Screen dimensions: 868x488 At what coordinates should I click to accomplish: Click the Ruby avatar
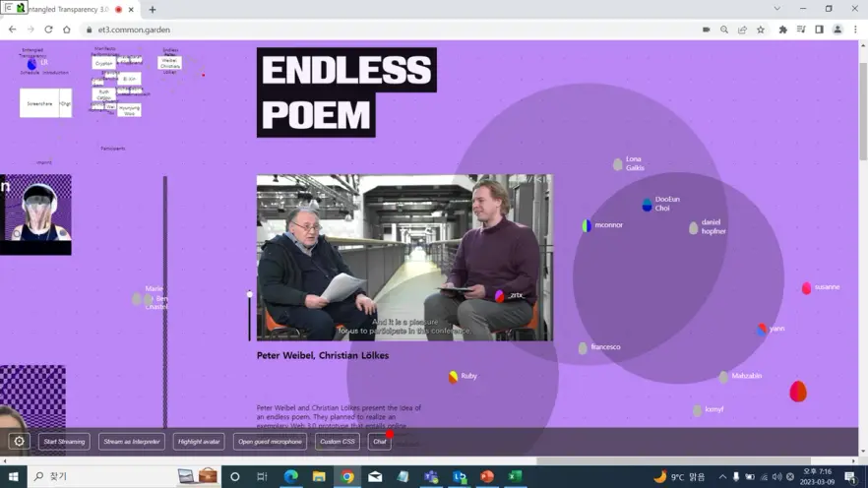[x=454, y=378]
